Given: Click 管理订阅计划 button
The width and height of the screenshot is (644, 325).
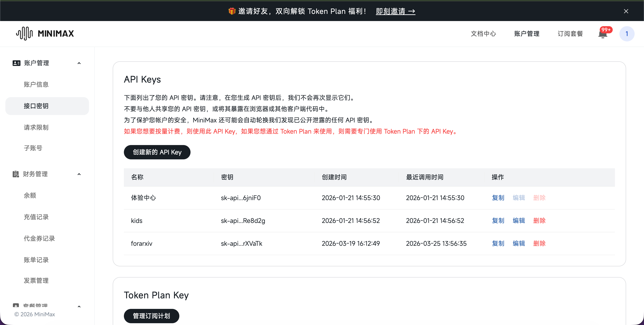Looking at the screenshot, I should point(152,316).
